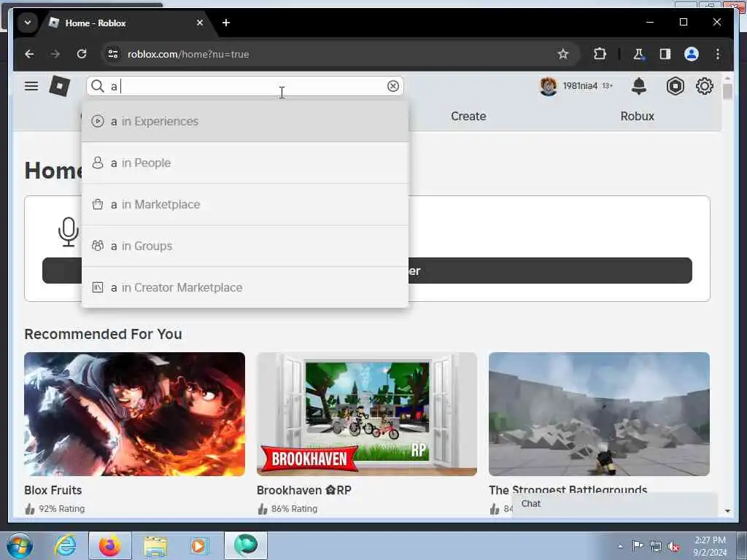Image resolution: width=747 pixels, height=560 pixels.
Task: Show hidden system tray icons
Action: click(x=620, y=546)
